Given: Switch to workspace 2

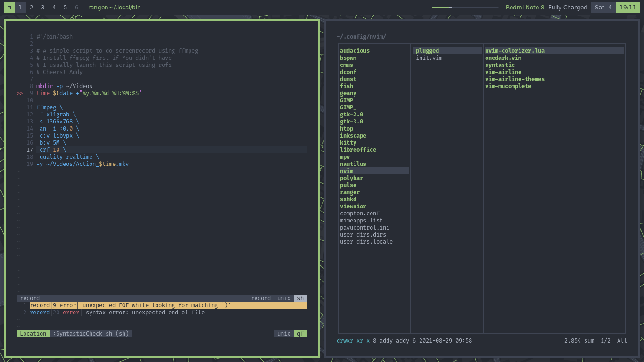Looking at the screenshot, I should tap(31, 7).
